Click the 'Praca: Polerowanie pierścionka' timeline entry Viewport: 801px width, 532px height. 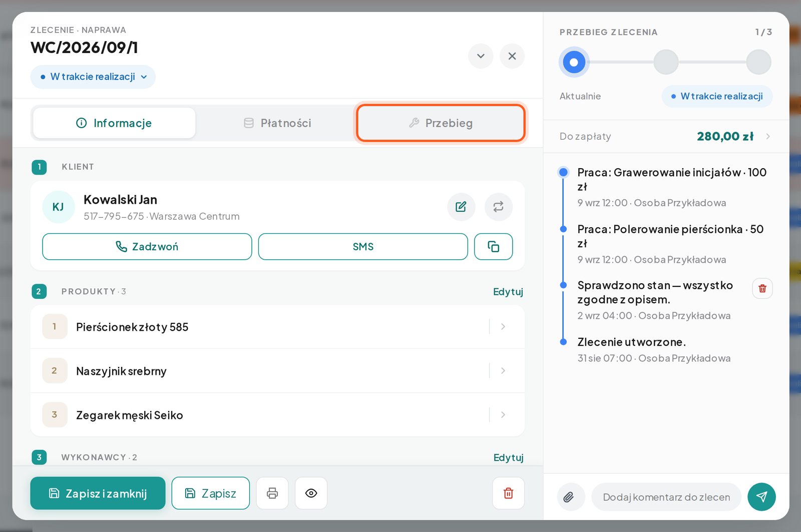coord(671,244)
